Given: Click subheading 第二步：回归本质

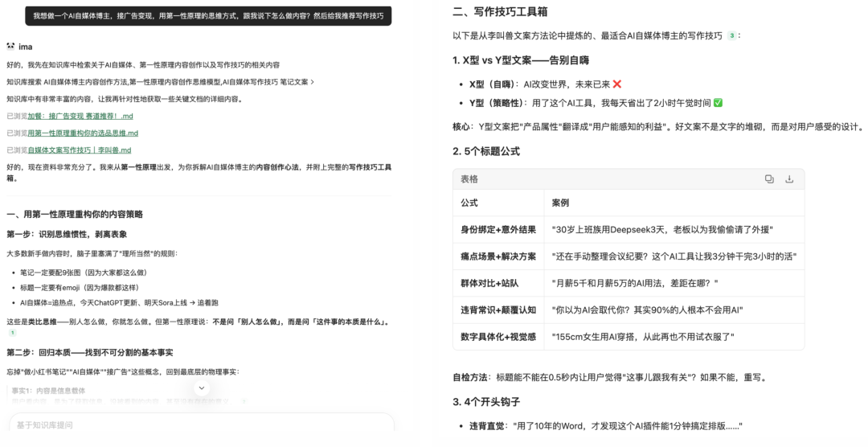Looking at the screenshot, I should coord(90,352).
